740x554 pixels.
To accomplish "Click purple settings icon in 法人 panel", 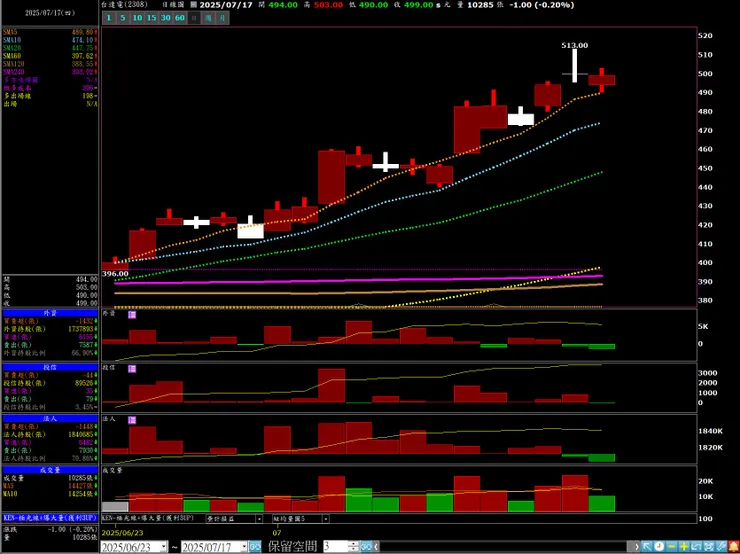I will tap(132, 420).
